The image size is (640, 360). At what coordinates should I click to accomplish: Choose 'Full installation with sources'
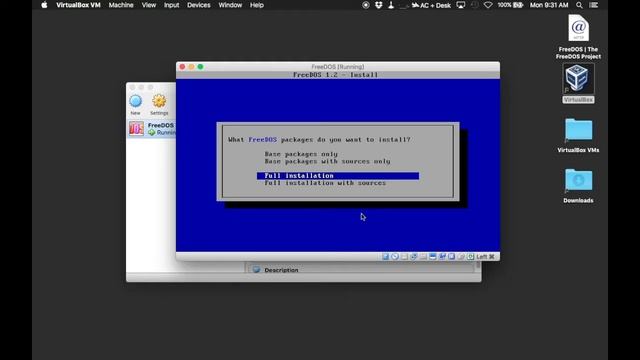pos(325,183)
